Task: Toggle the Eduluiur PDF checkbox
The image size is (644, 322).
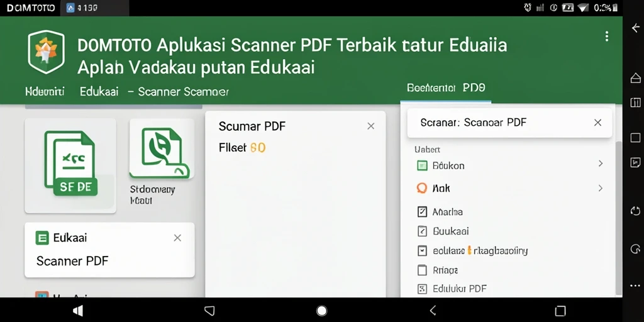Action: tap(422, 289)
